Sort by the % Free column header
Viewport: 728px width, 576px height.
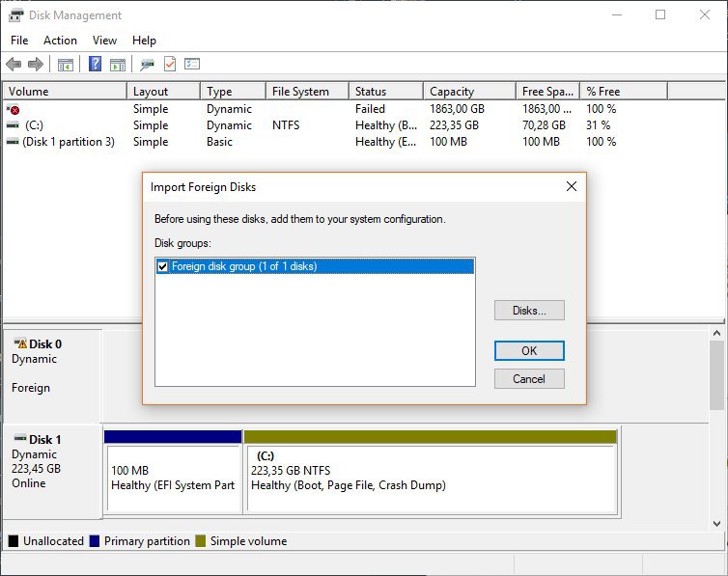(x=624, y=92)
